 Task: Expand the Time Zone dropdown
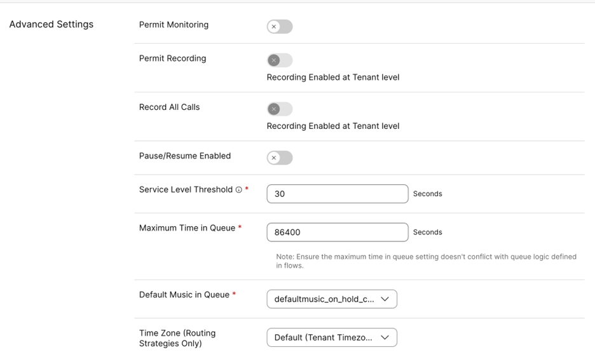(x=332, y=337)
